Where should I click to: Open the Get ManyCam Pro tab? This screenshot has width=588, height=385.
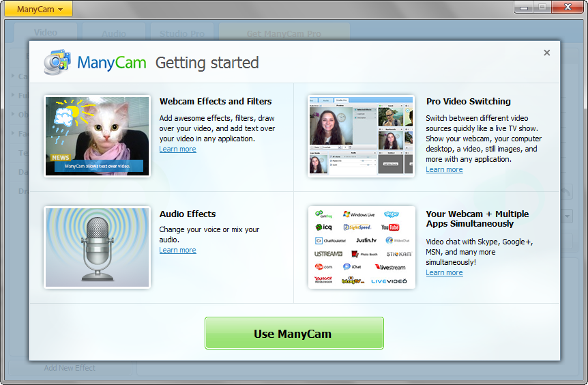tap(284, 33)
